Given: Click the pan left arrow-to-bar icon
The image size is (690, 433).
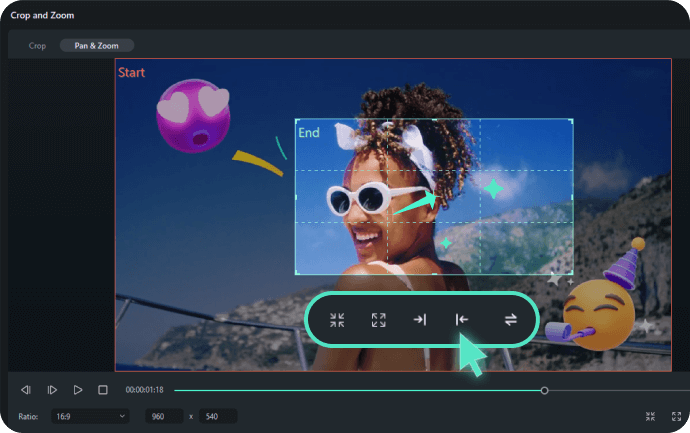Looking at the screenshot, I should point(462,319).
